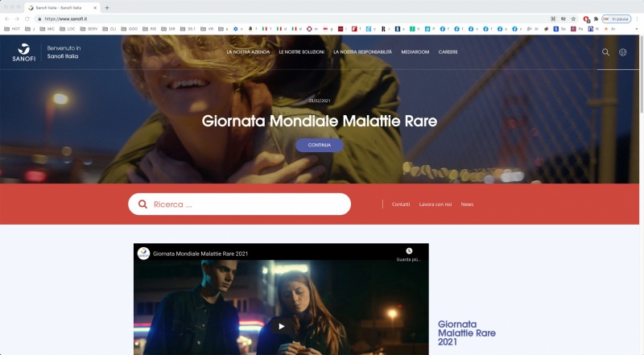Bookmark this page with the star icon

pos(573,19)
